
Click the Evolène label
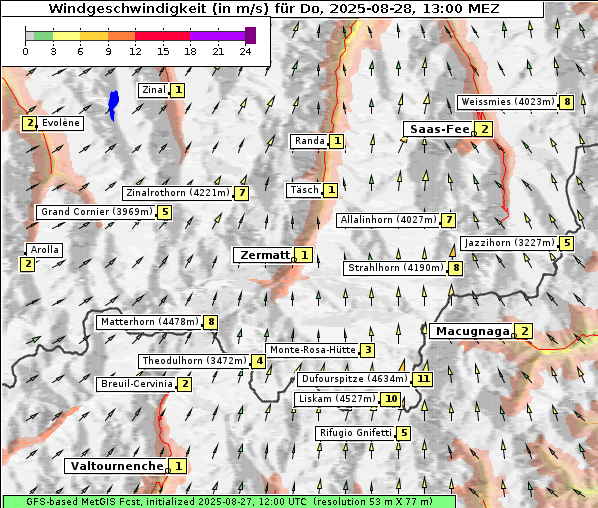tap(60, 123)
